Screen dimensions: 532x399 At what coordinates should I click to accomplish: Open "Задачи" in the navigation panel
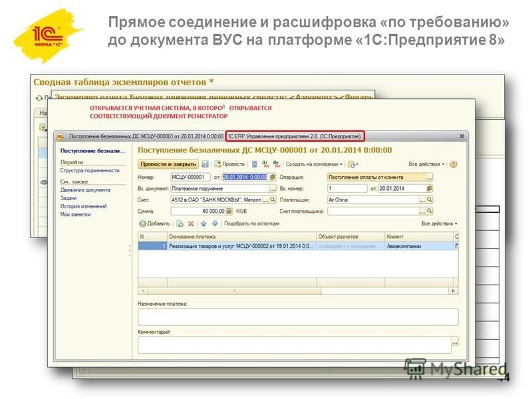coord(68,198)
